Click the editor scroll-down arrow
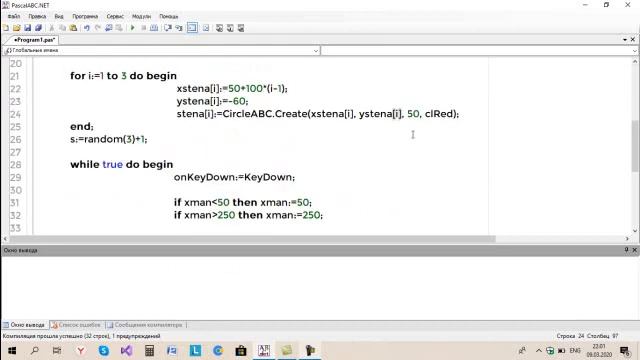 (x=635, y=231)
